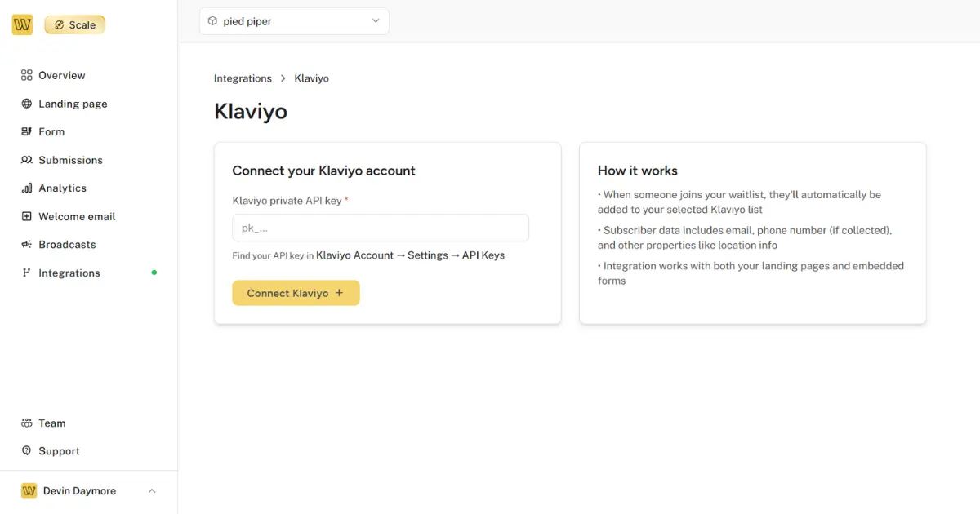
Task: Click the 'Klaviyo' page heading
Action: 251,111
